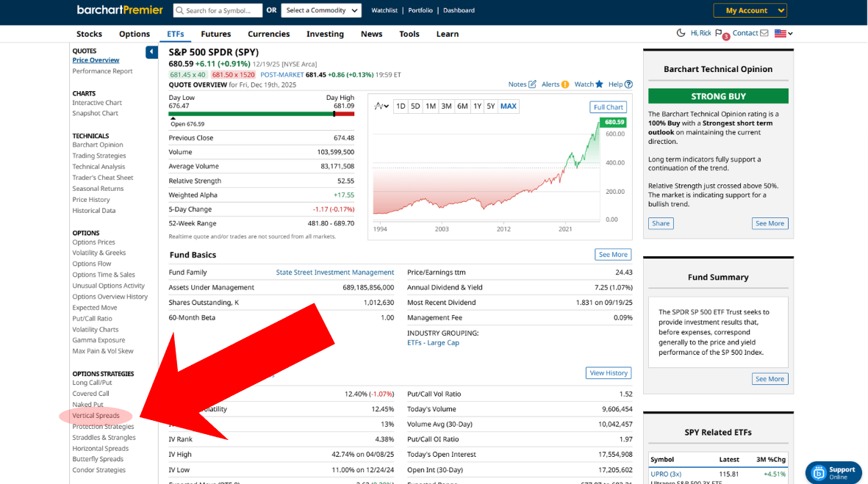Collapse the left sidebar with arrow icon
Viewport: 868px width, 484px height.
[151, 52]
